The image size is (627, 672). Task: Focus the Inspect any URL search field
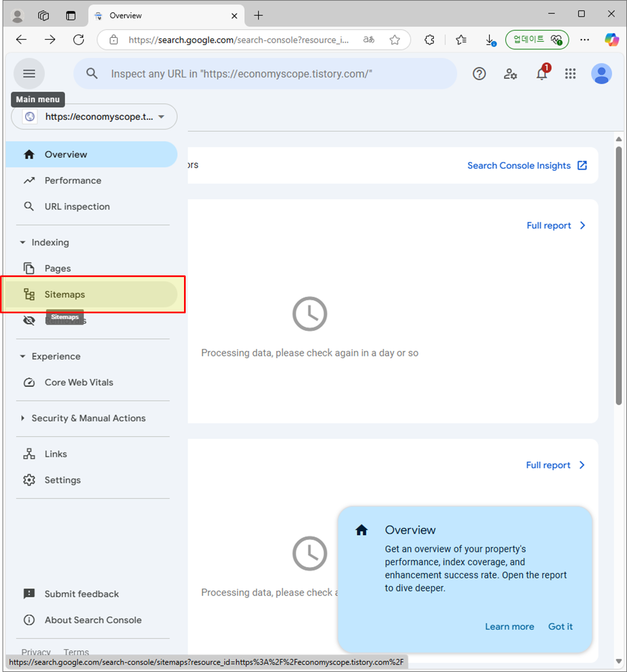coord(265,74)
